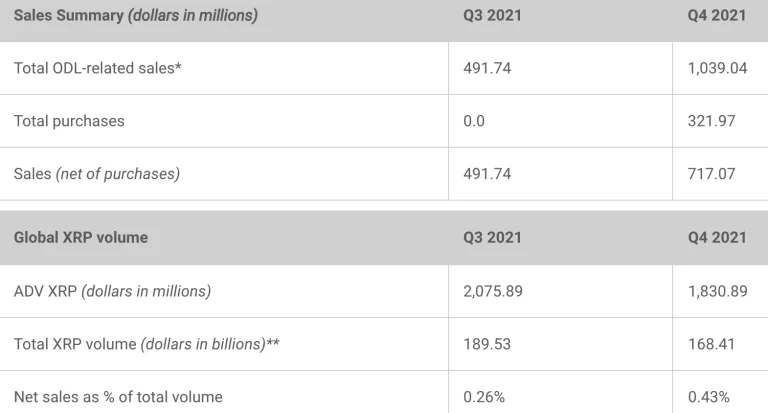Select the Total purchases row label
The image size is (768, 413).
point(69,121)
